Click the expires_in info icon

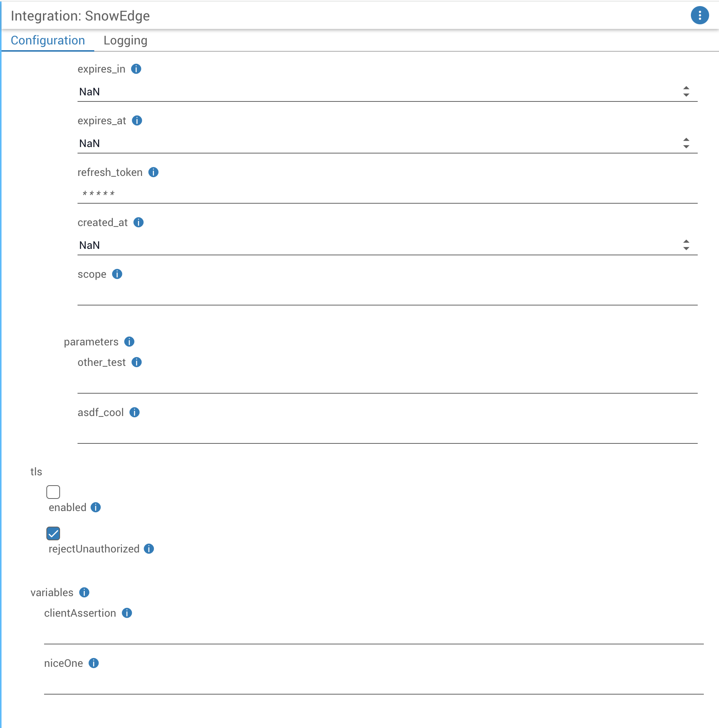pyautogui.click(x=136, y=69)
